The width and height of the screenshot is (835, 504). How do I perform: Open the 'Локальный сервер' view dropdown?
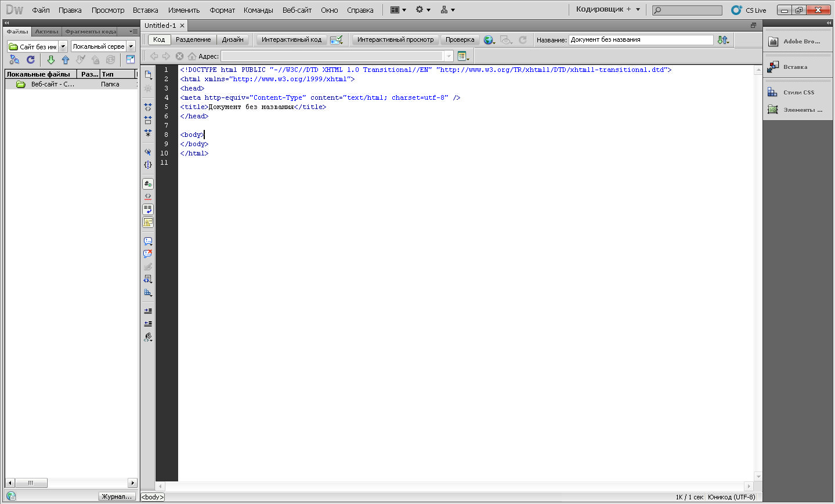click(x=131, y=46)
